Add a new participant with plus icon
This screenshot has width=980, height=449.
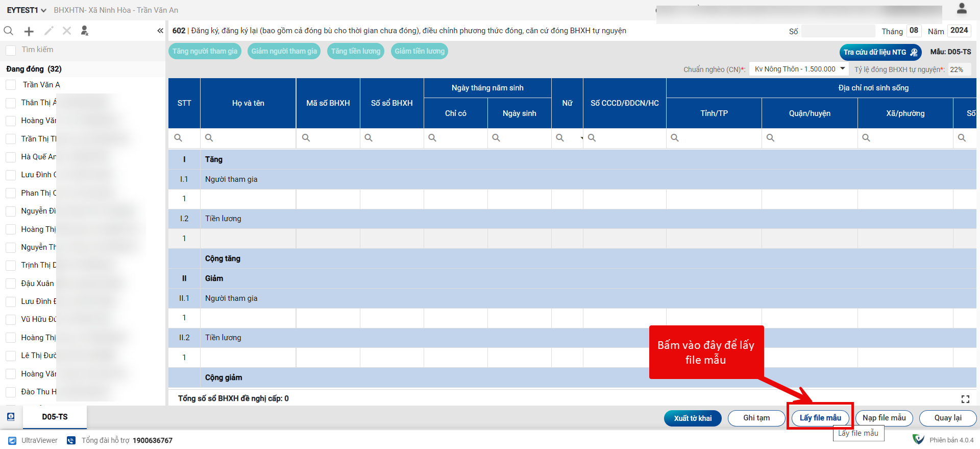pyautogui.click(x=29, y=31)
